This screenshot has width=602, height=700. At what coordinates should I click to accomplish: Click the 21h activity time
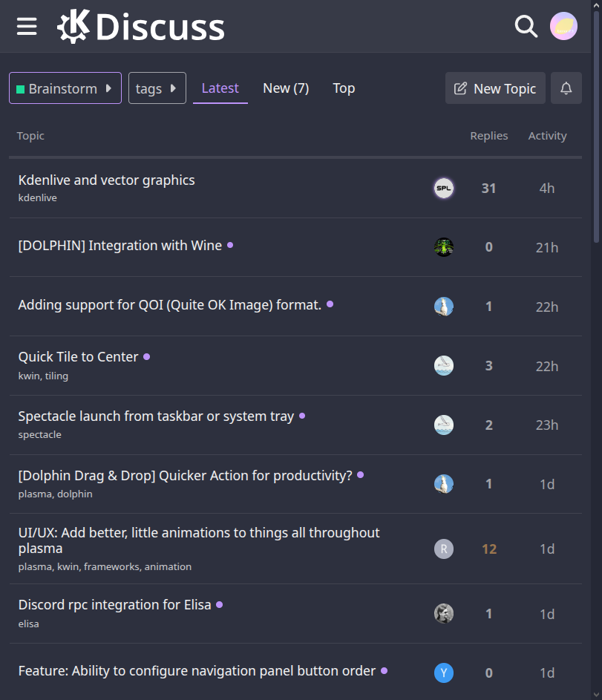[546, 247]
